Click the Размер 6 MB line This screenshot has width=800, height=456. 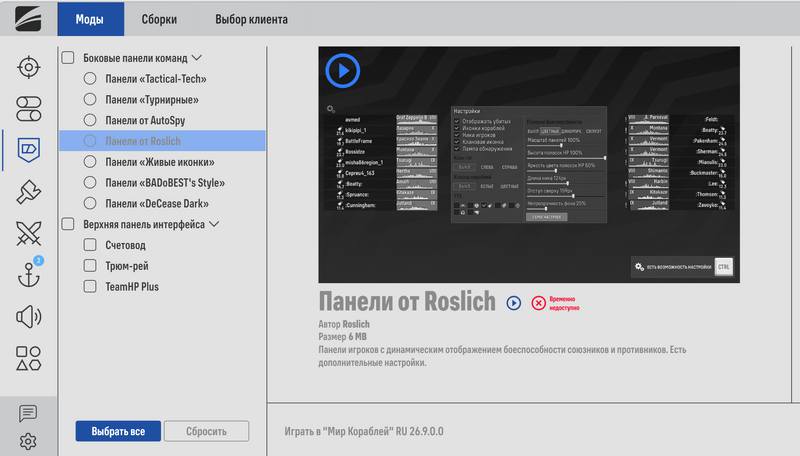tap(342, 337)
